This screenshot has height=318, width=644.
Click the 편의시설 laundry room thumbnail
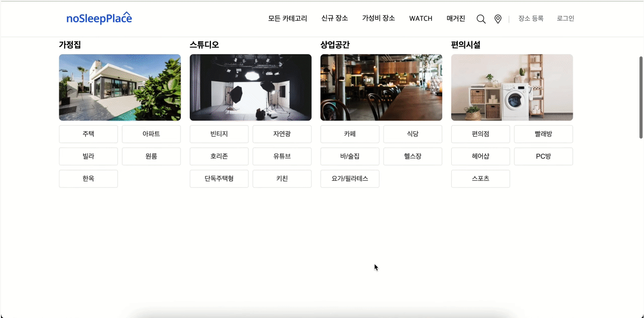(512, 87)
